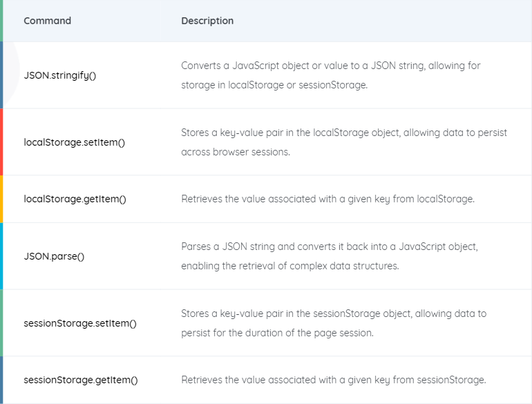Viewport: 532px width, 404px height.
Task: Click yellow color bar beside localStorage.getItem() row
Action: (x=1, y=199)
